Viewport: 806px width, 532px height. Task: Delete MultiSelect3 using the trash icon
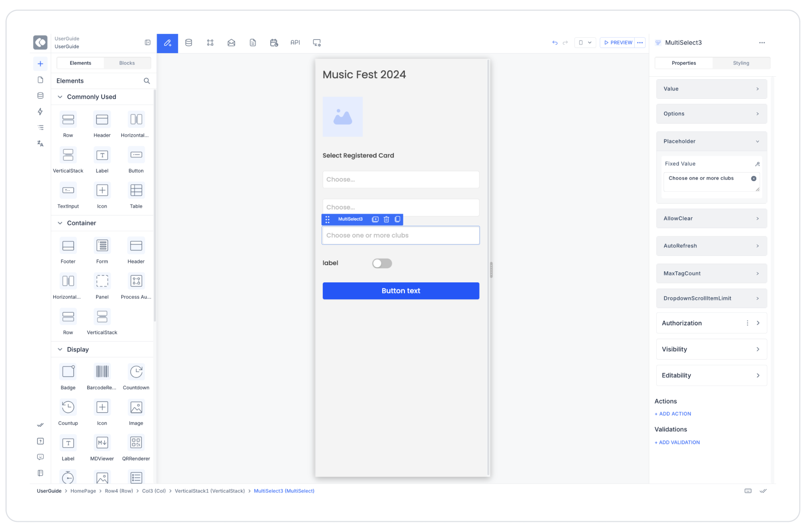386,219
